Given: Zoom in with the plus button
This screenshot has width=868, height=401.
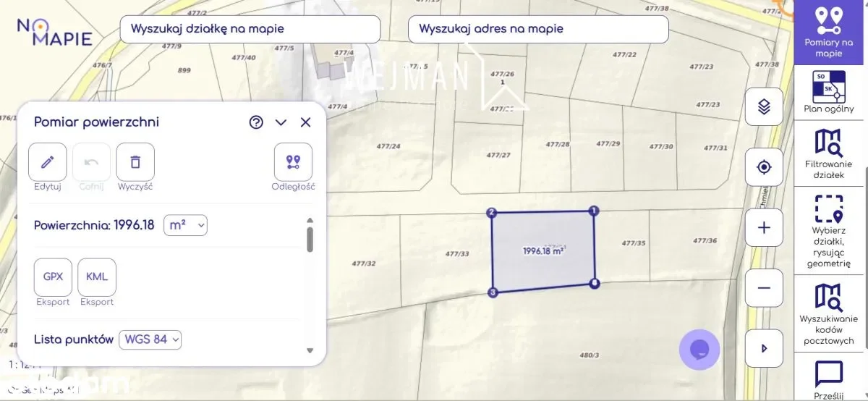Looking at the screenshot, I should click(x=764, y=227).
